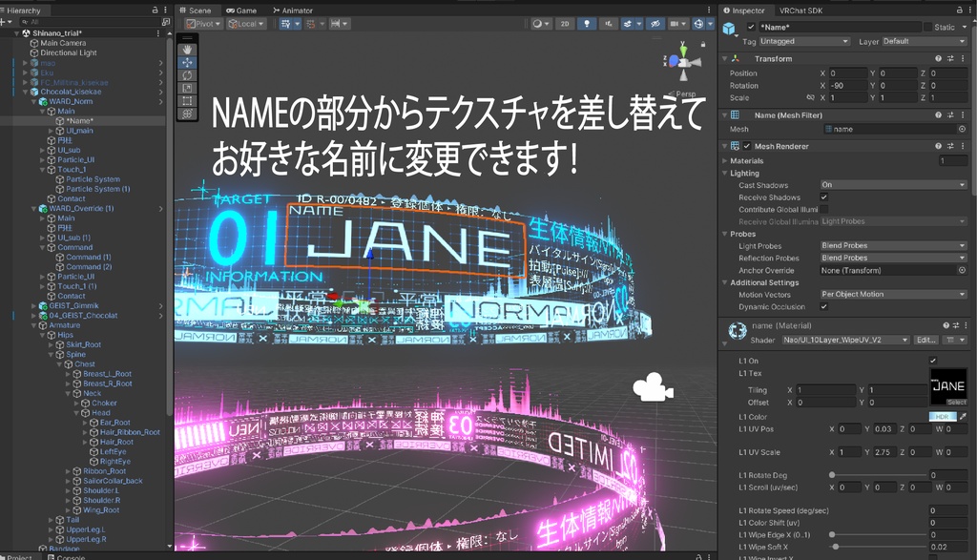Click the shader Edit... button
The image size is (977, 560).
tap(925, 341)
